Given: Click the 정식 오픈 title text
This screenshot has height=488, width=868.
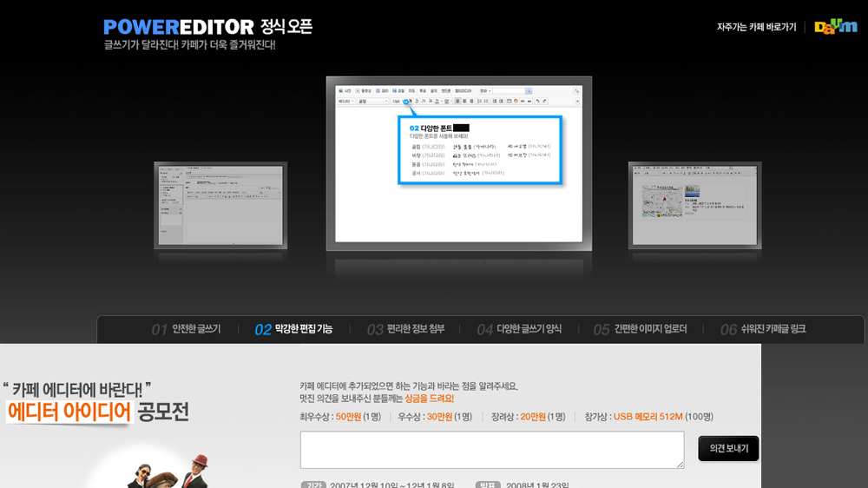Looking at the screenshot, I should [286, 27].
